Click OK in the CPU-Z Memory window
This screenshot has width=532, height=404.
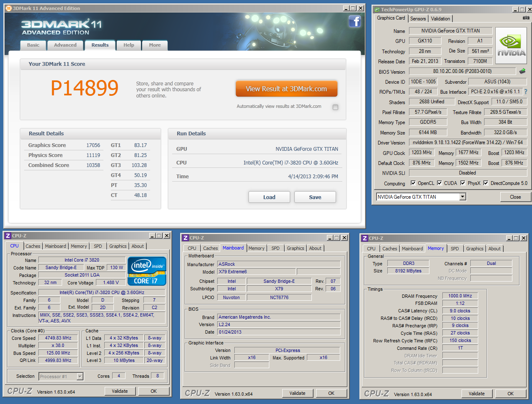(x=511, y=394)
